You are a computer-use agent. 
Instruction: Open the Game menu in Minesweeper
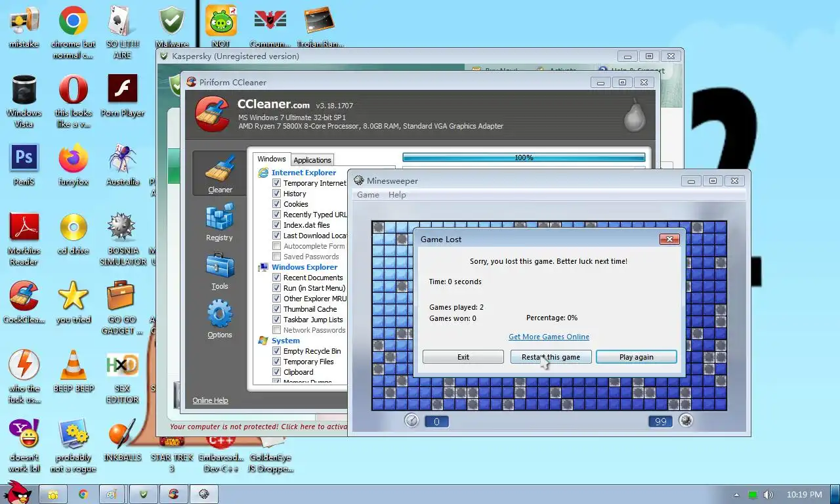(x=368, y=195)
